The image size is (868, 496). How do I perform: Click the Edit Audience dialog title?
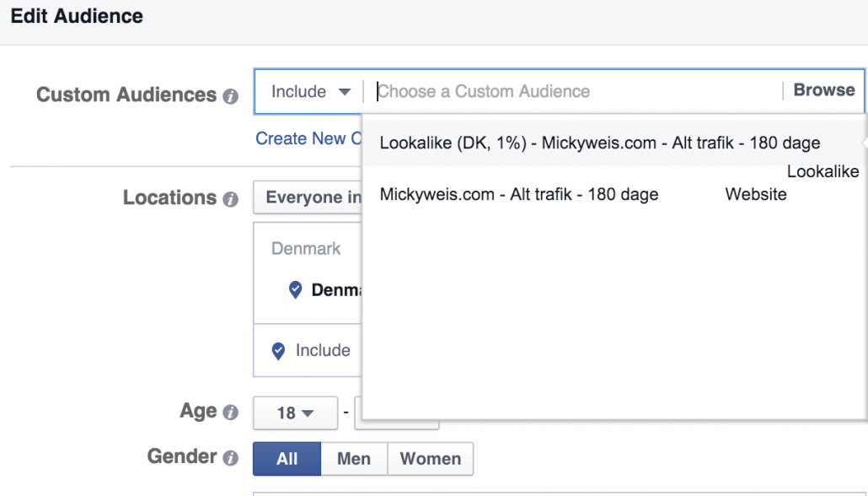[x=77, y=16]
